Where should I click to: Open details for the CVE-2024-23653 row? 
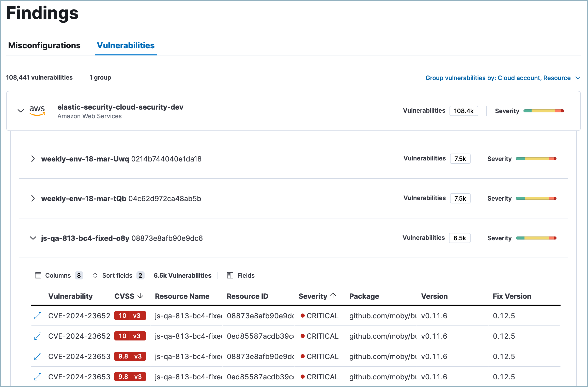[x=38, y=356]
